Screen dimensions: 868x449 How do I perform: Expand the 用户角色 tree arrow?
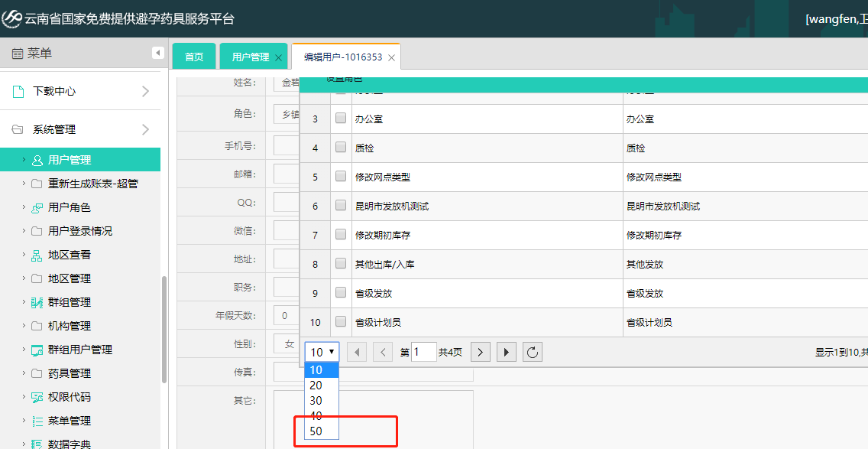click(24, 207)
